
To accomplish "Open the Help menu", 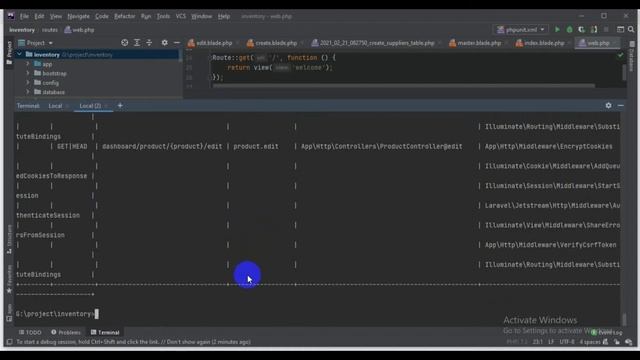I will (x=224, y=16).
